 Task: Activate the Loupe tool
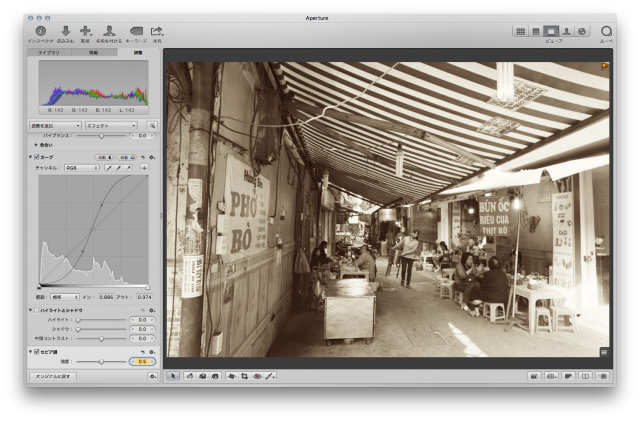[606, 31]
